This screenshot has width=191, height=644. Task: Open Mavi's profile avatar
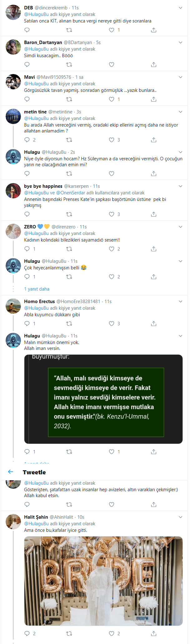click(x=13, y=82)
